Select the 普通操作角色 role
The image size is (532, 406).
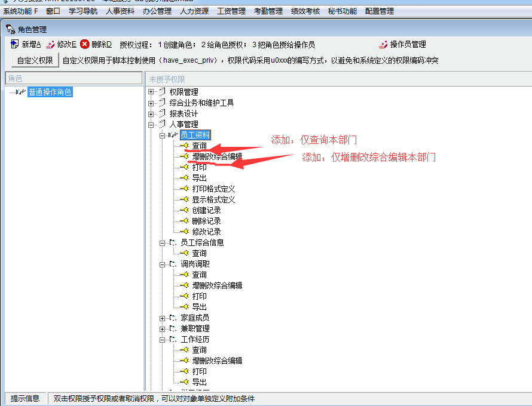pyautogui.click(x=50, y=92)
